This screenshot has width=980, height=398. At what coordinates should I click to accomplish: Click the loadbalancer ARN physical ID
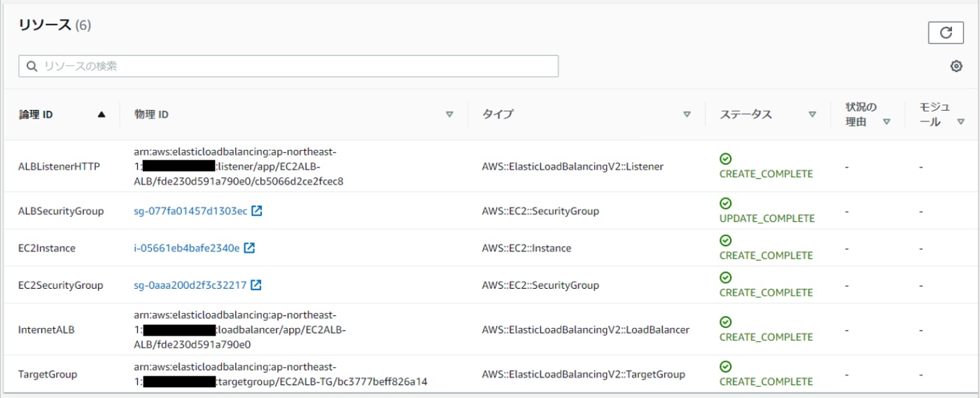(x=240, y=329)
